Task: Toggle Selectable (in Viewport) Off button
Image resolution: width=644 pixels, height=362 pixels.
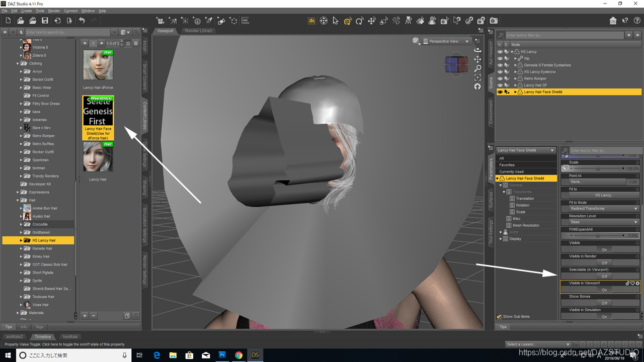Action: pyautogui.click(x=604, y=277)
